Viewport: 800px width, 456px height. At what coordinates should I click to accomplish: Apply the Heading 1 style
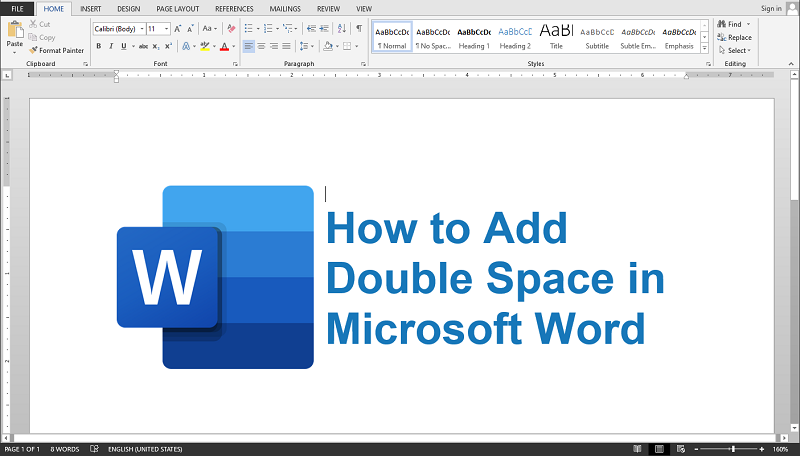[474, 37]
